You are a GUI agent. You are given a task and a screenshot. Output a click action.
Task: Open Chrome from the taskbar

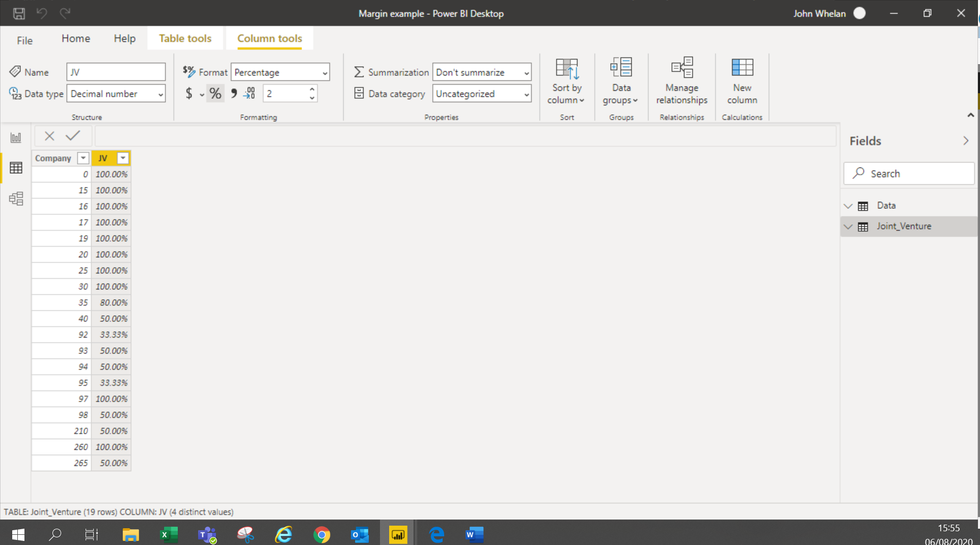coord(321,534)
